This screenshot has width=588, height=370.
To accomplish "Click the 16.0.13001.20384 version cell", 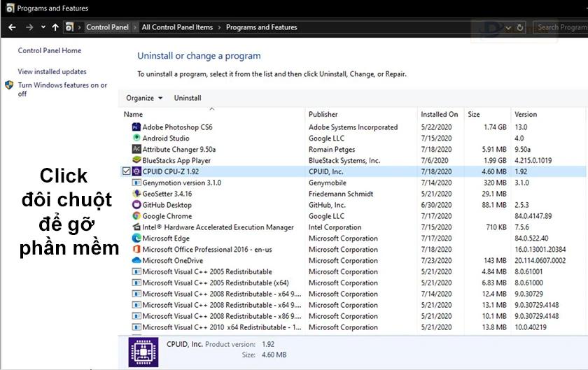I will 540,249.
